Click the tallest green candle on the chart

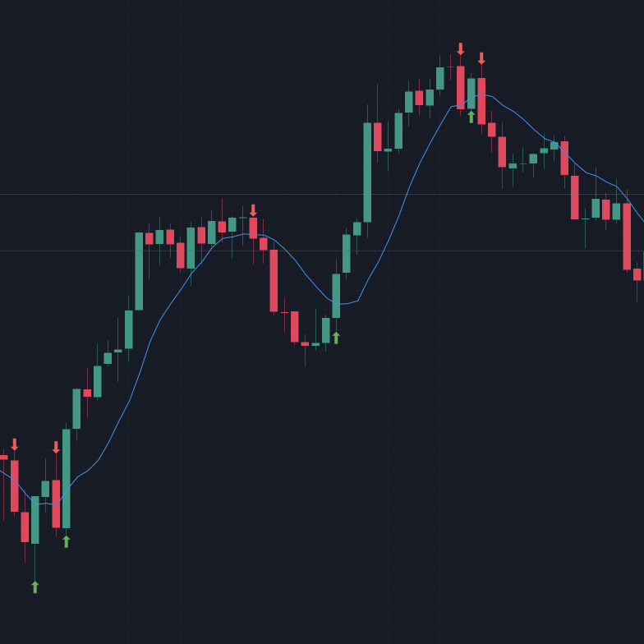367,172
